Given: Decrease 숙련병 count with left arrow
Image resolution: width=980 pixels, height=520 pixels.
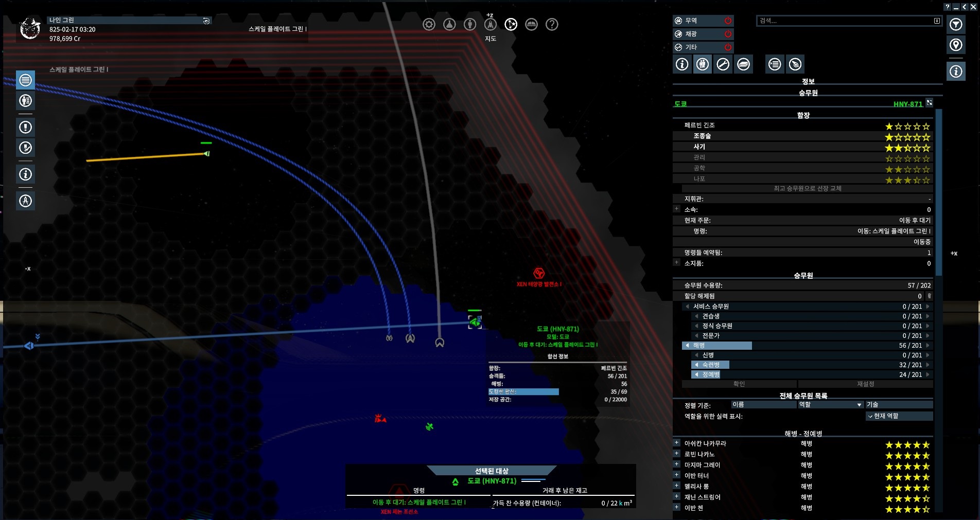Looking at the screenshot, I should 696,365.
